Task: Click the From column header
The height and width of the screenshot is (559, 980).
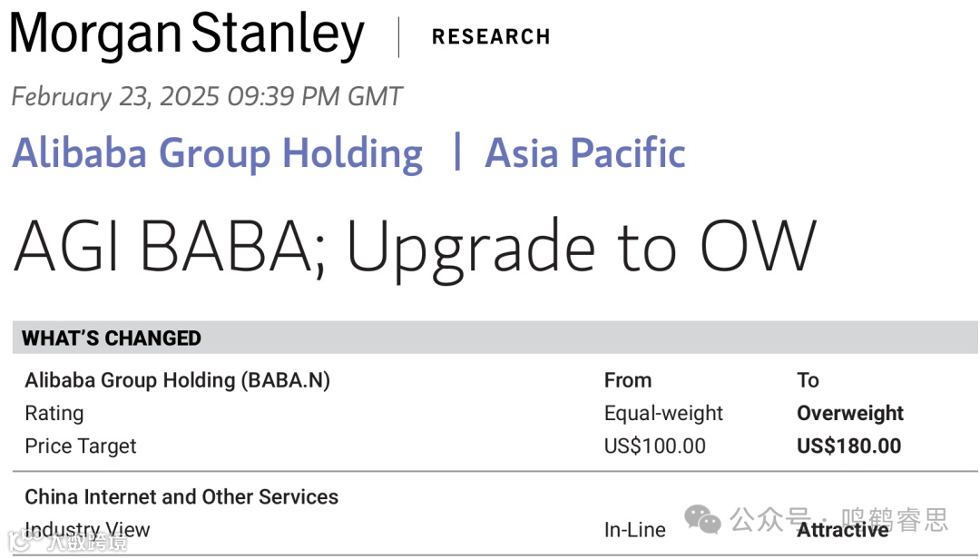Action: pyautogui.click(x=628, y=380)
